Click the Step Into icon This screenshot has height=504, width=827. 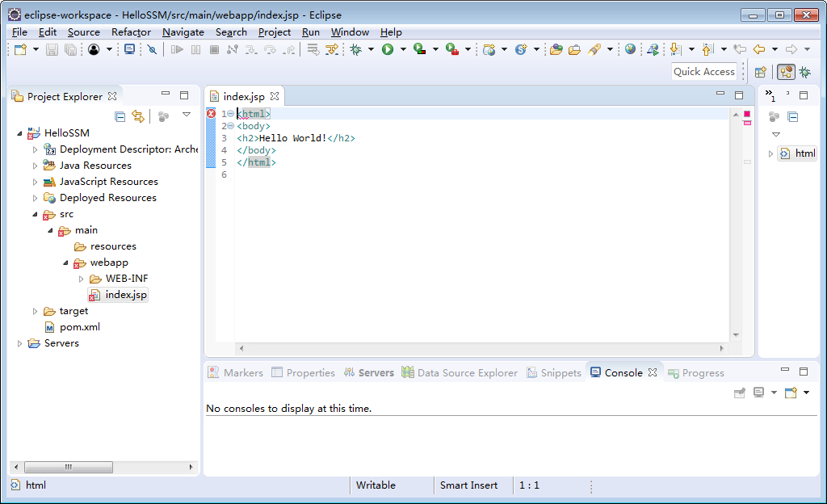[251, 49]
